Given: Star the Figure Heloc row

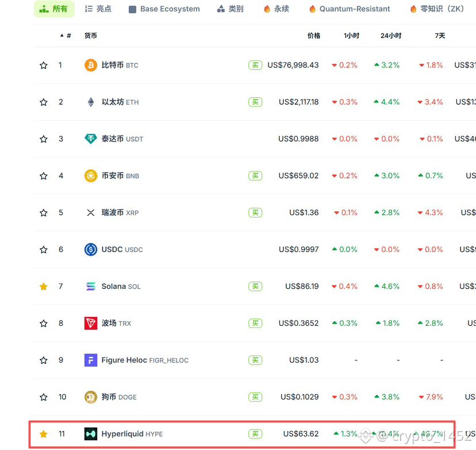Looking at the screenshot, I should (x=44, y=360).
